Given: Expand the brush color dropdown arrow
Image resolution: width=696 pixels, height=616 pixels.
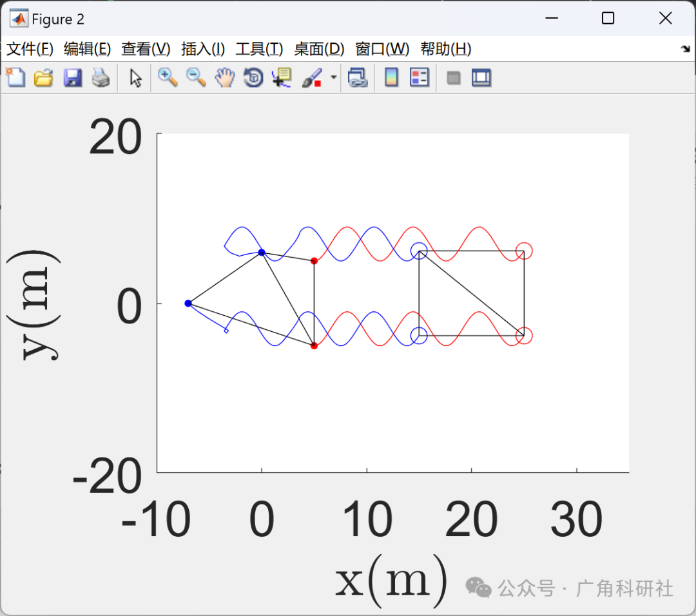Looking at the screenshot, I should pyautogui.click(x=334, y=78).
